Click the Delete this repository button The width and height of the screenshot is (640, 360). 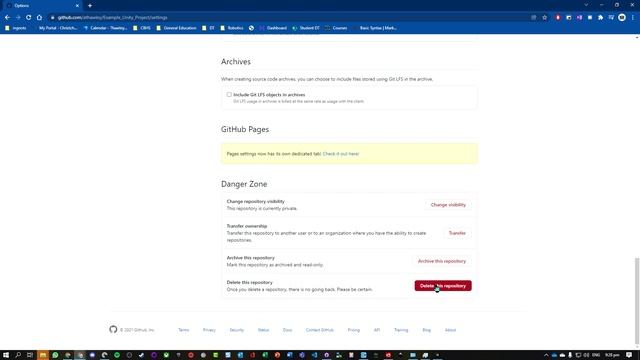pyautogui.click(x=443, y=286)
